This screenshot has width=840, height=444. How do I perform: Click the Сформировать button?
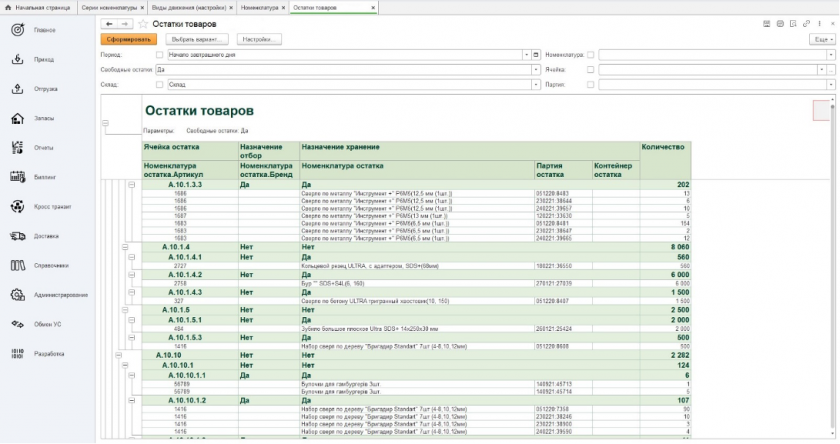point(129,40)
